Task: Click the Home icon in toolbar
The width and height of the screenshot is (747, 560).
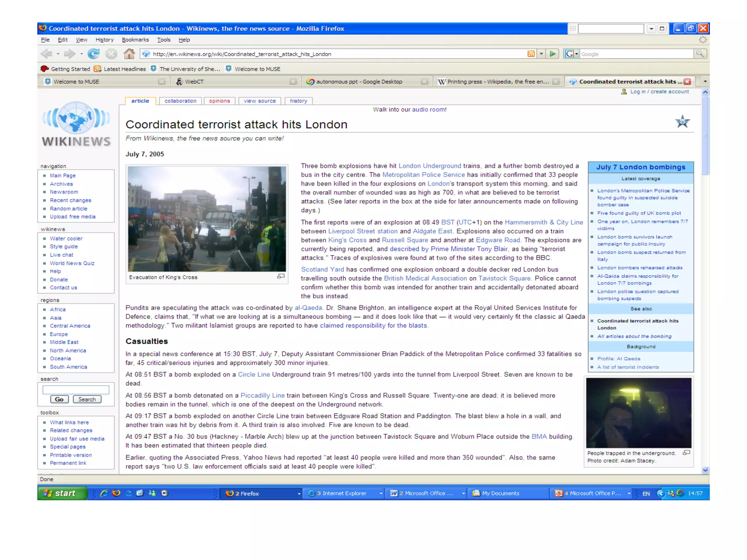Action: pyautogui.click(x=129, y=54)
